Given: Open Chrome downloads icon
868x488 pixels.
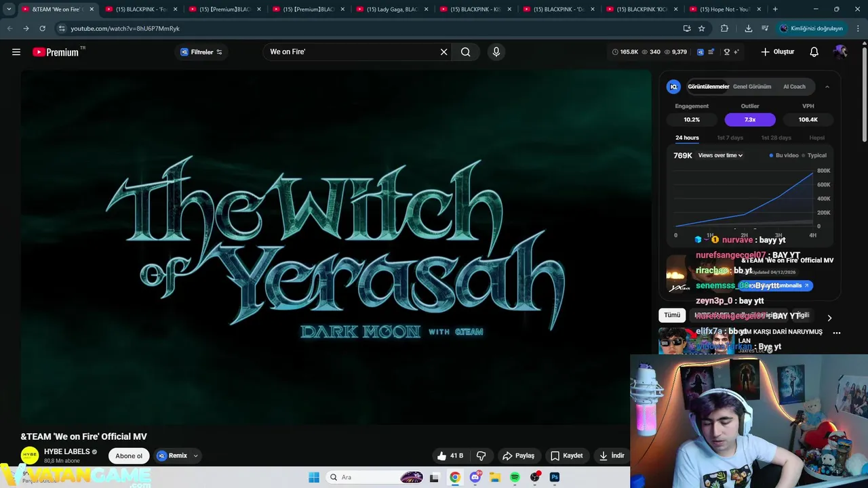Looking at the screenshot, I should click(x=749, y=28).
